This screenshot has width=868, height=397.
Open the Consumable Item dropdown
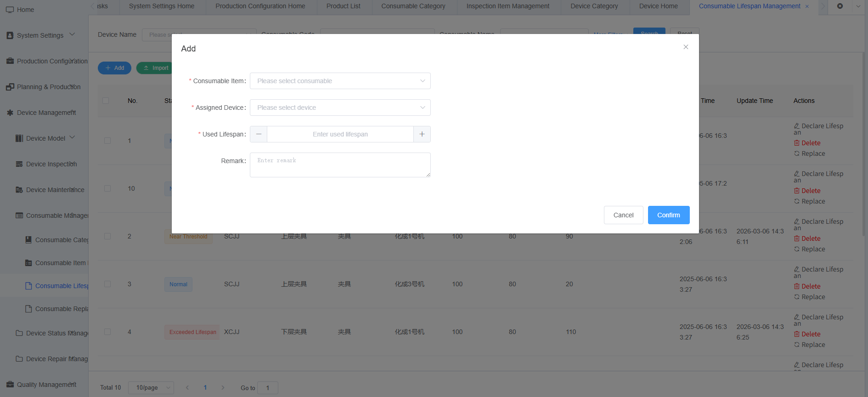pyautogui.click(x=340, y=81)
